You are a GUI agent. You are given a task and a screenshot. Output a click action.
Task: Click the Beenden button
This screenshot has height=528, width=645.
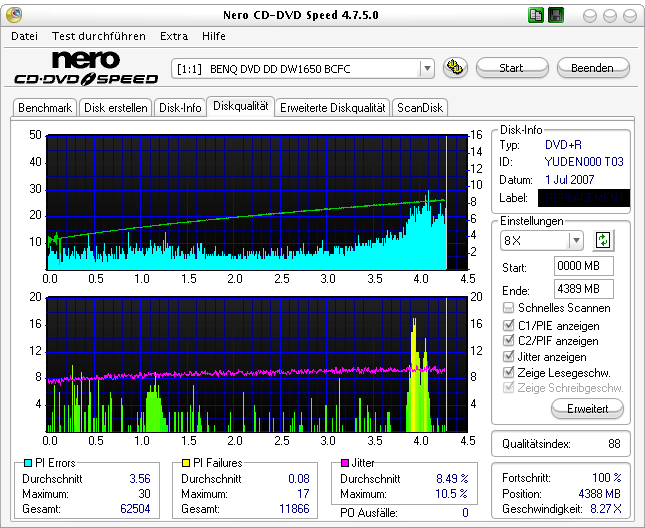point(593,68)
